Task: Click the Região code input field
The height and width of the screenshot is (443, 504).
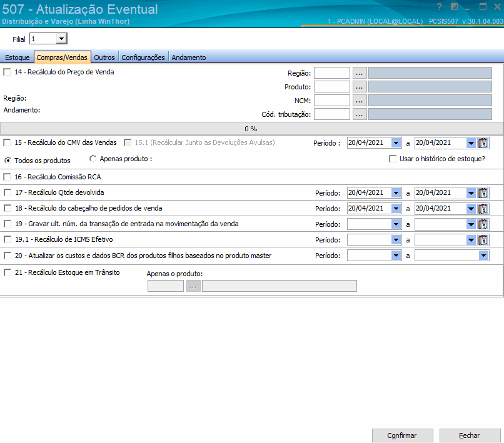Action: 331,73
